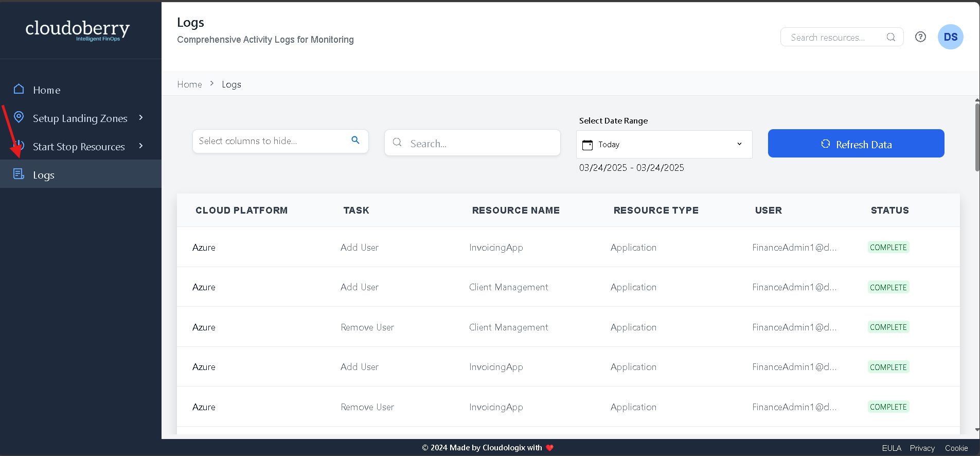Image resolution: width=980 pixels, height=456 pixels.
Task: Sort by USER column header
Action: pyautogui.click(x=768, y=210)
